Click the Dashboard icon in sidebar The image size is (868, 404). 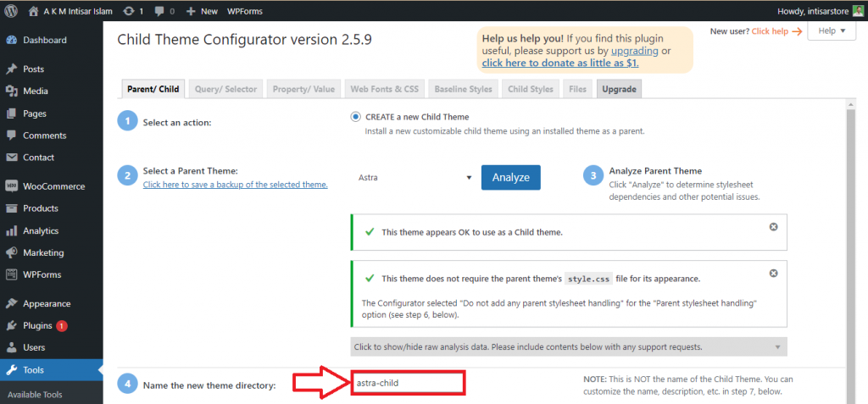pos(12,40)
